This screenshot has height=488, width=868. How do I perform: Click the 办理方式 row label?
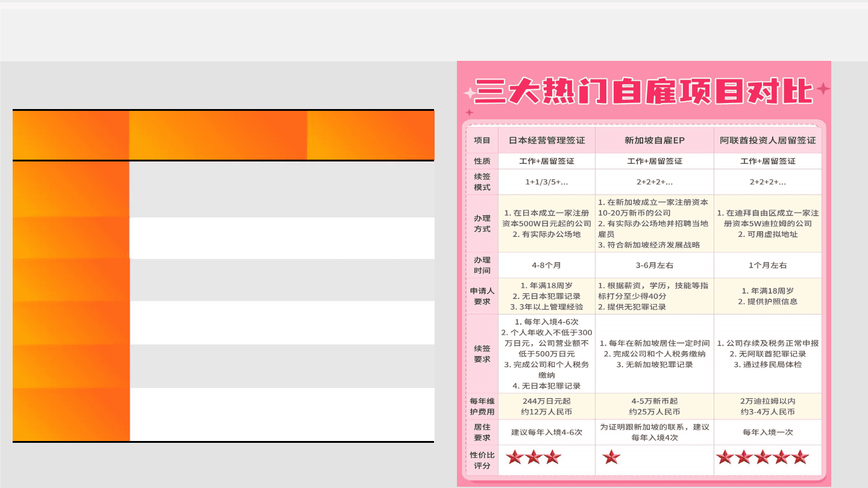(x=482, y=224)
